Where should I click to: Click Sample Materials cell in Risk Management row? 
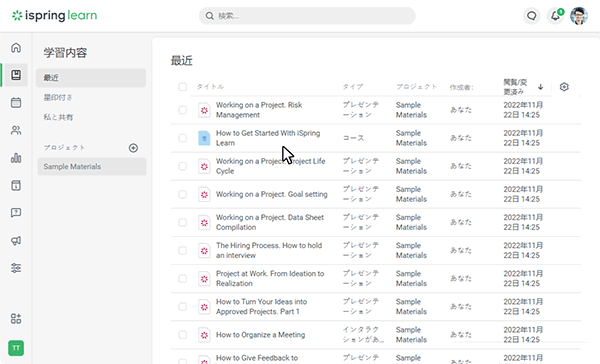point(411,110)
